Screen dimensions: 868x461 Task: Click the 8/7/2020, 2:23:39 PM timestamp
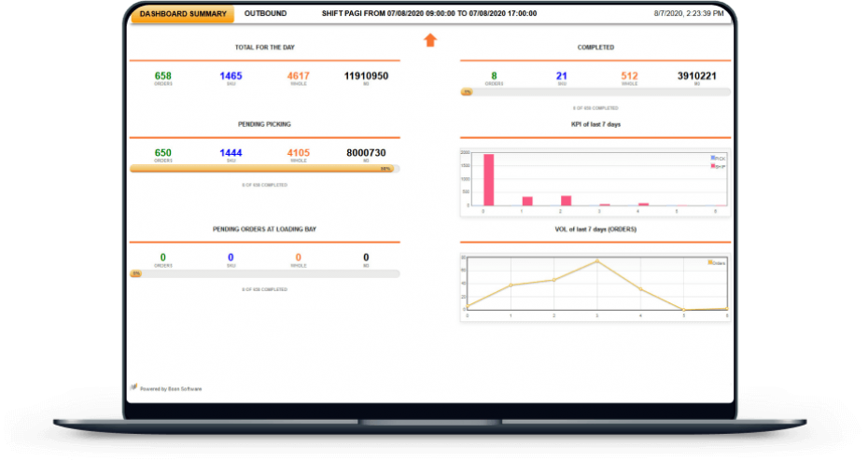pos(689,13)
